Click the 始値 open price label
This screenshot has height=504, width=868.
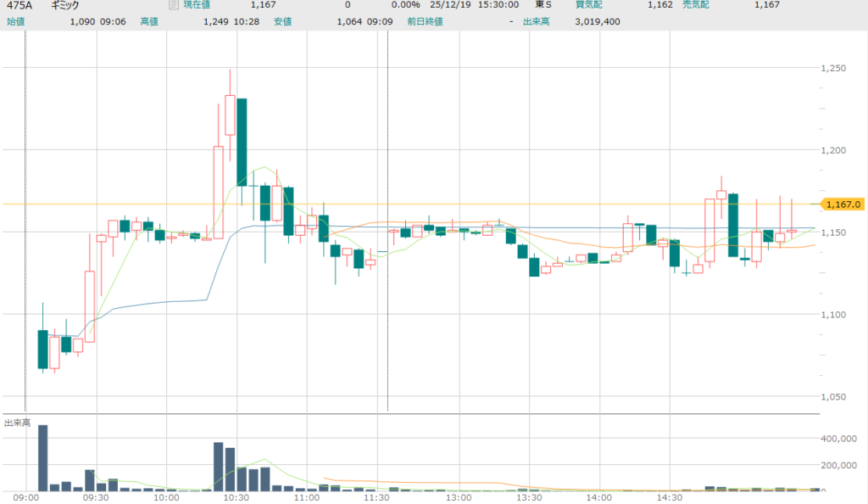14,20
